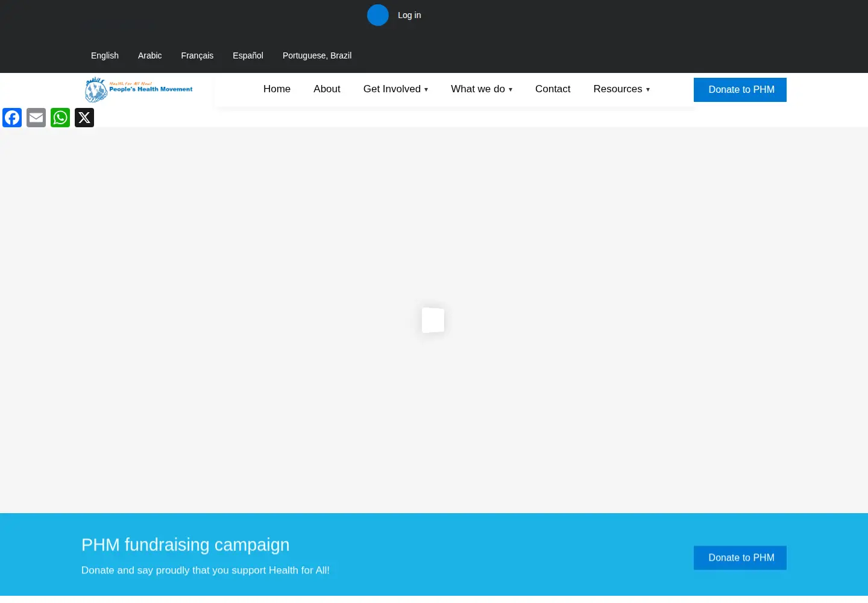Click the blue user avatar circle
The height and width of the screenshot is (603, 868).
pos(378,15)
